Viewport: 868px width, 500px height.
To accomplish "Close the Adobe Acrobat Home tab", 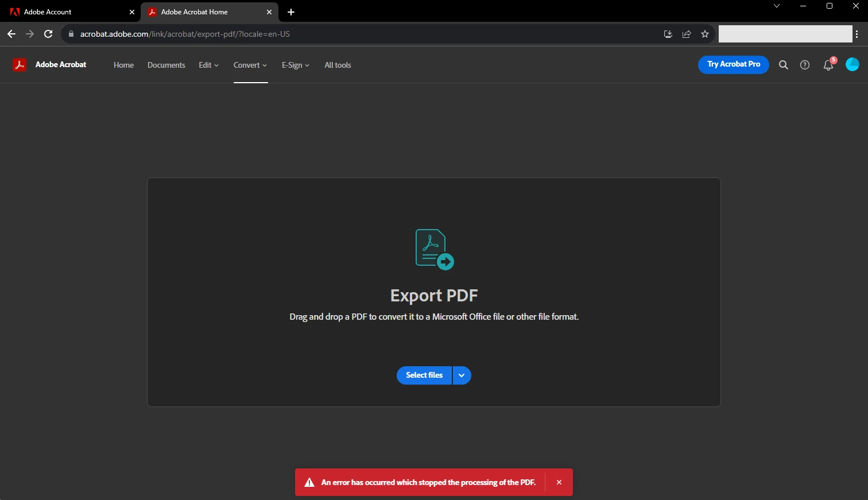I will click(269, 12).
